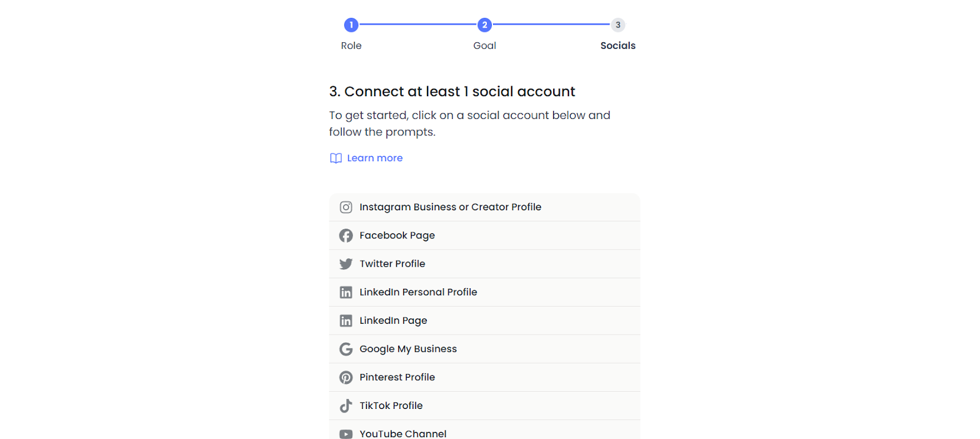Click the Instagram logo icon

346,207
